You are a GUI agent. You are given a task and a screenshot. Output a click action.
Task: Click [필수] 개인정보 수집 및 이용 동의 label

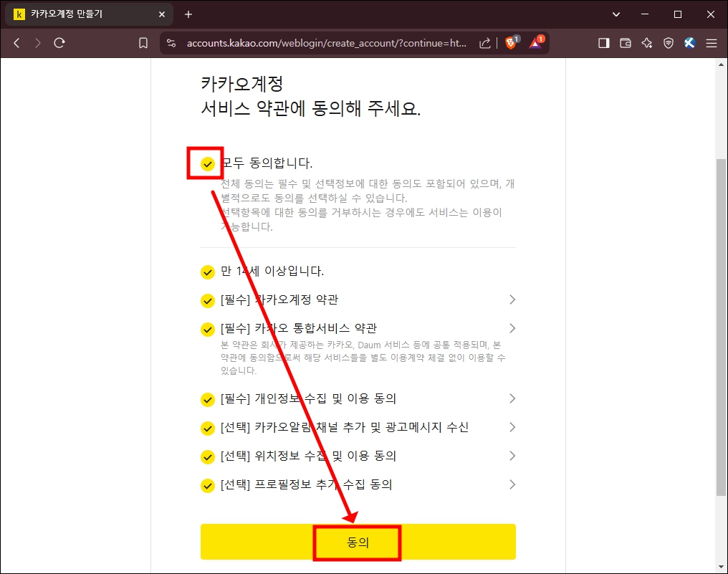point(308,398)
